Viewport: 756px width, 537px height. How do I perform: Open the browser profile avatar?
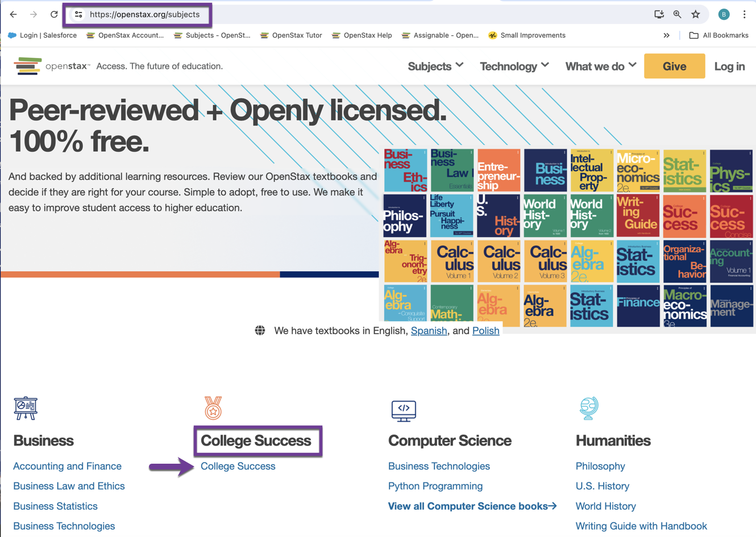point(723,14)
